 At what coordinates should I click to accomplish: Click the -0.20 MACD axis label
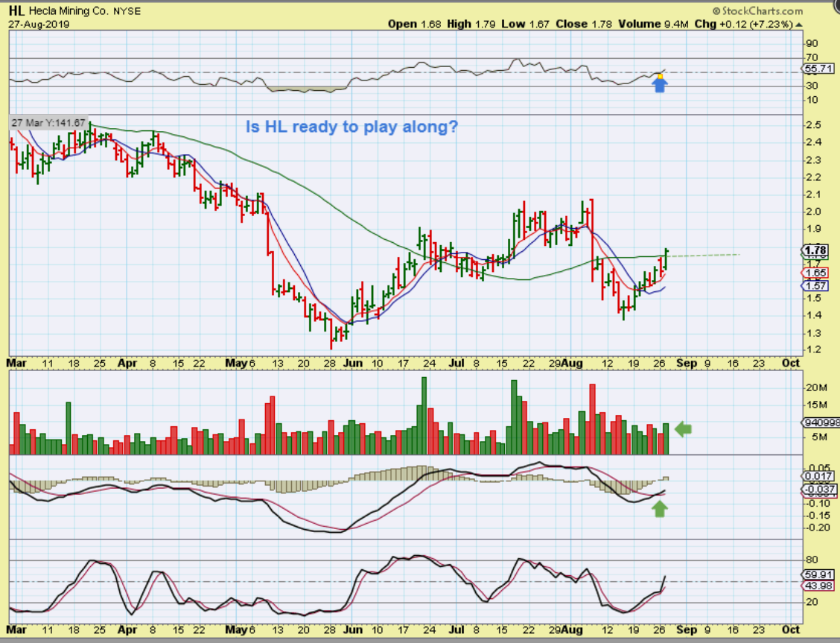[x=818, y=528]
